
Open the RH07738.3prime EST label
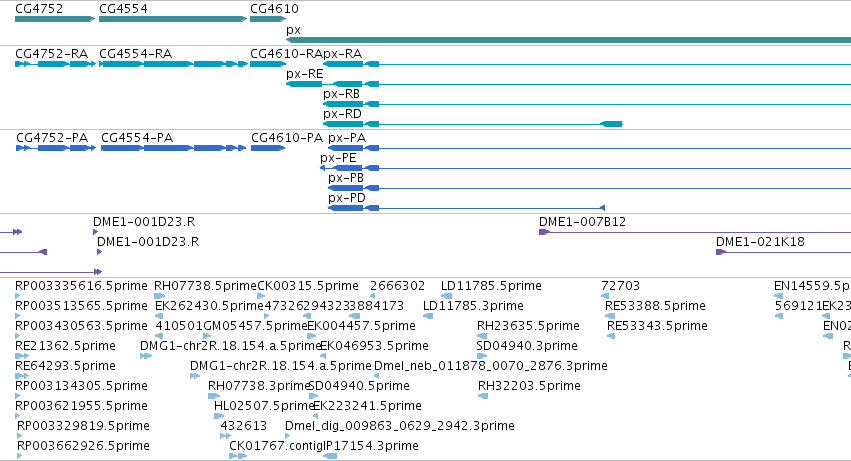coord(259,387)
